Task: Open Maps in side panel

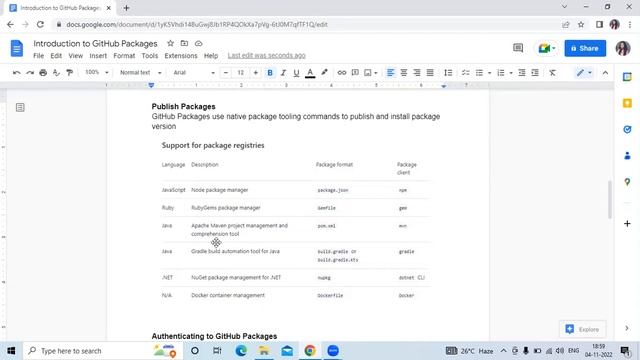Action: [627, 182]
